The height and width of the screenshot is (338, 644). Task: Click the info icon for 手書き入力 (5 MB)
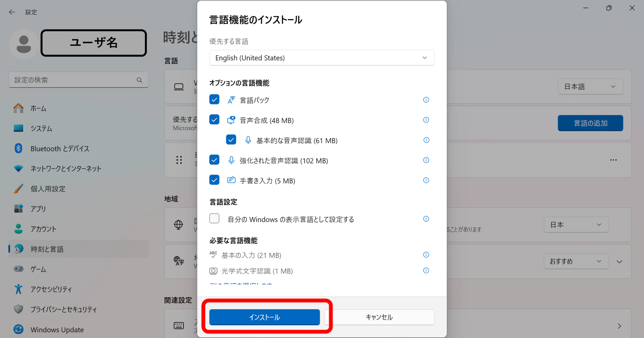[426, 180]
